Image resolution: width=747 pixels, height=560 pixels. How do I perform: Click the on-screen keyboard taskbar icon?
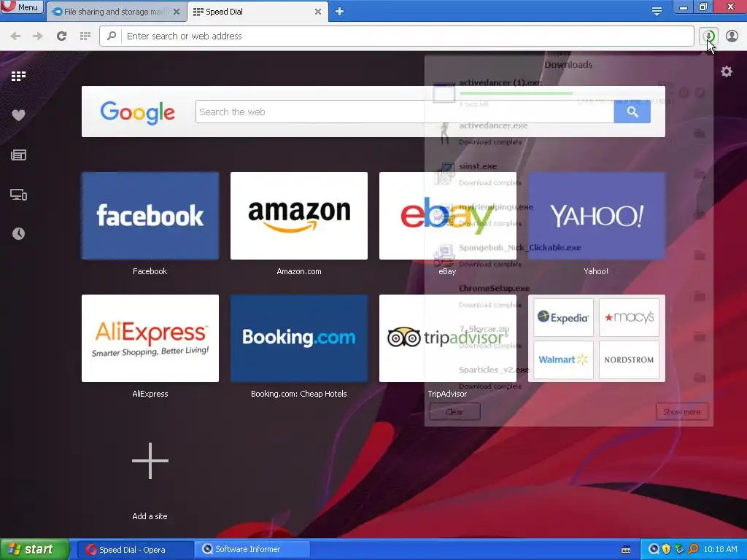(626, 550)
